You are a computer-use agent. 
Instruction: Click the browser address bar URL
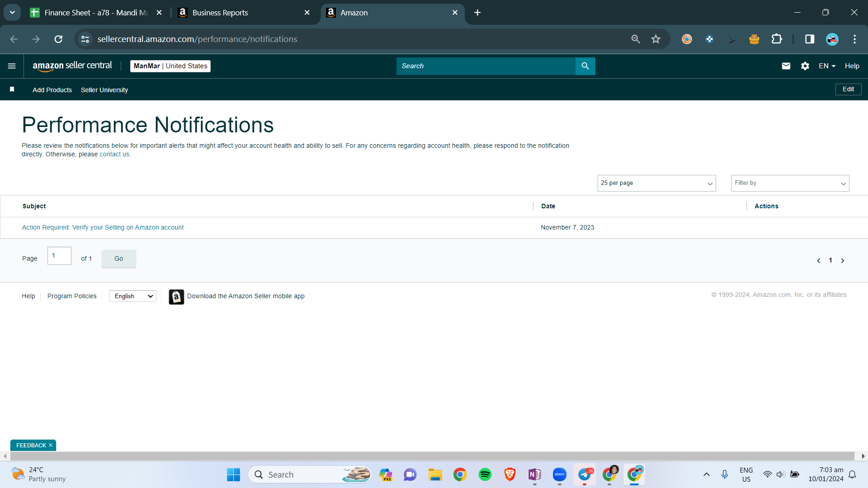[x=197, y=39]
